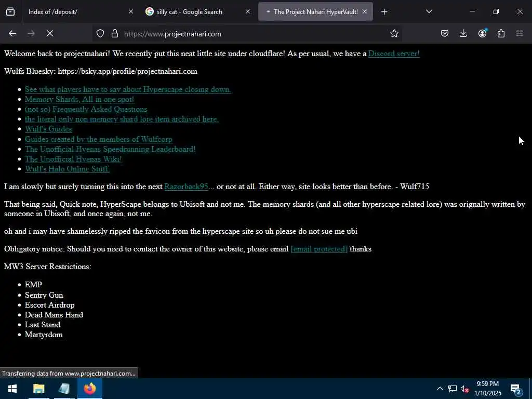Expand the list all tabs chevron
This screenshot has height=399, width=532.
[429, 11]
